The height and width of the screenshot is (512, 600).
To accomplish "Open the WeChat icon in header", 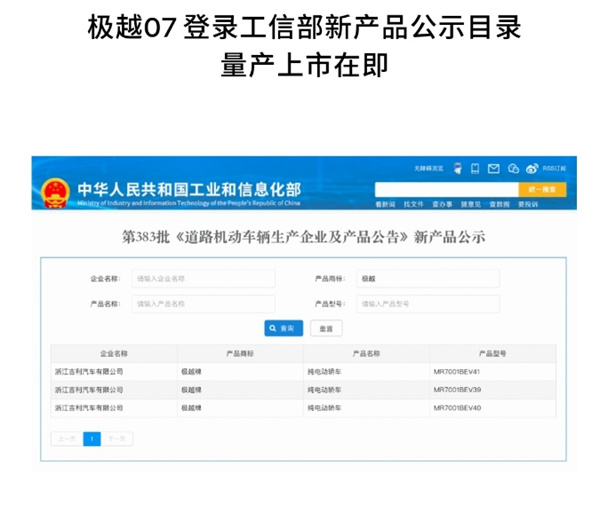I will 513,168.
